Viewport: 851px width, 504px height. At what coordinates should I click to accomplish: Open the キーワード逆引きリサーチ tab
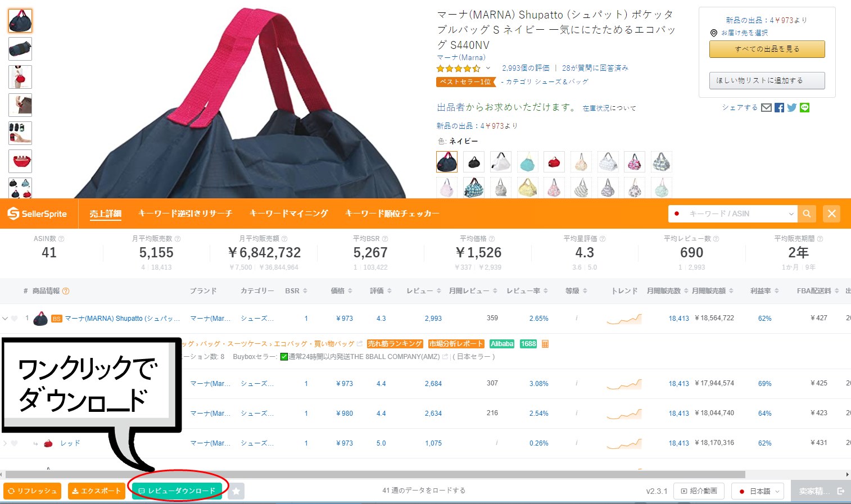[x=185, y=214]
